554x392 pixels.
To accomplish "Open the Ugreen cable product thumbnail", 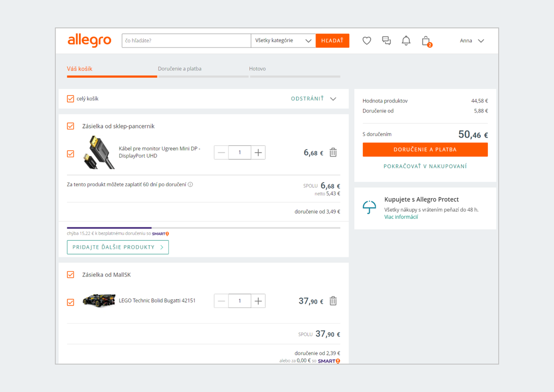I will click(99, 152).
